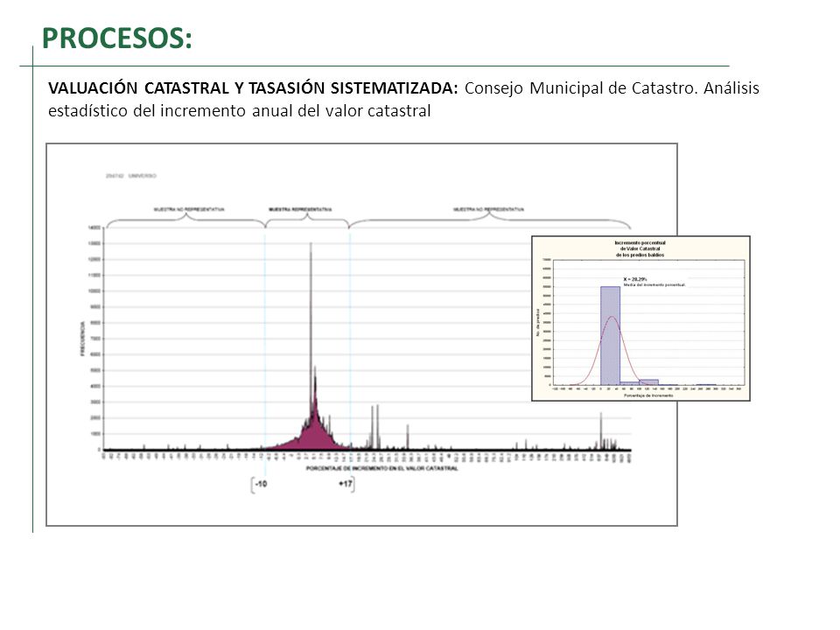840x630 pixels.
Task: Click the line estadístico del incremento anual del valor catastral
Action: point(240,111)
